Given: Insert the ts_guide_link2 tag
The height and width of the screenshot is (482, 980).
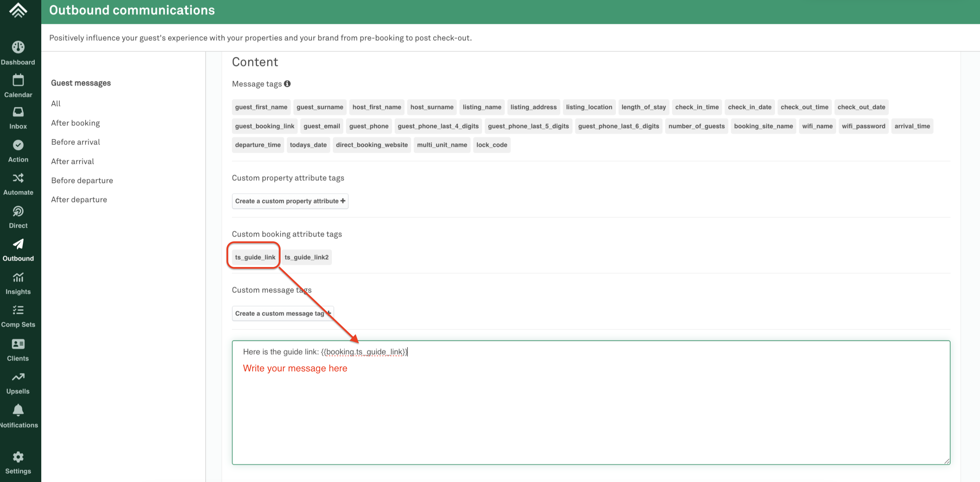Looking at the screenshot, I should point(306,257).
